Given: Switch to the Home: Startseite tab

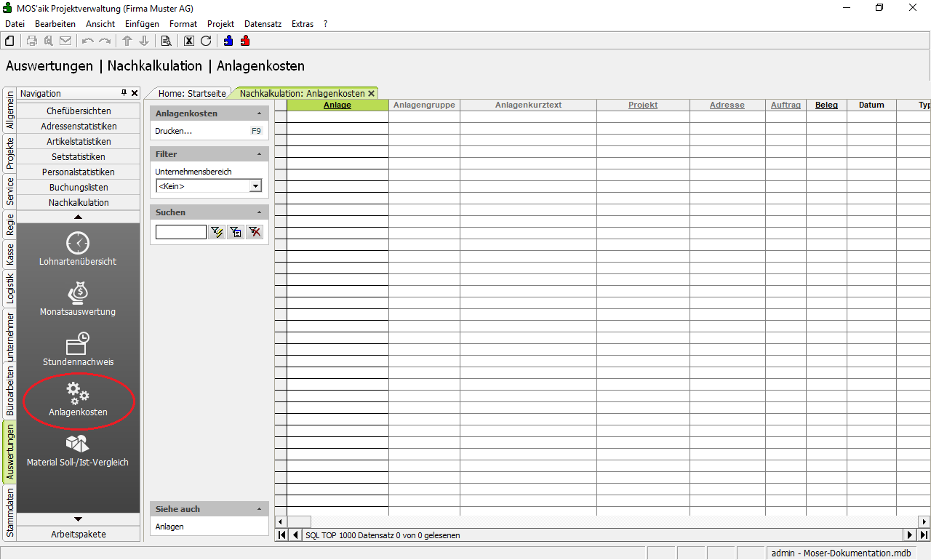Looking at the screenshot, I should tap(192, 93).
